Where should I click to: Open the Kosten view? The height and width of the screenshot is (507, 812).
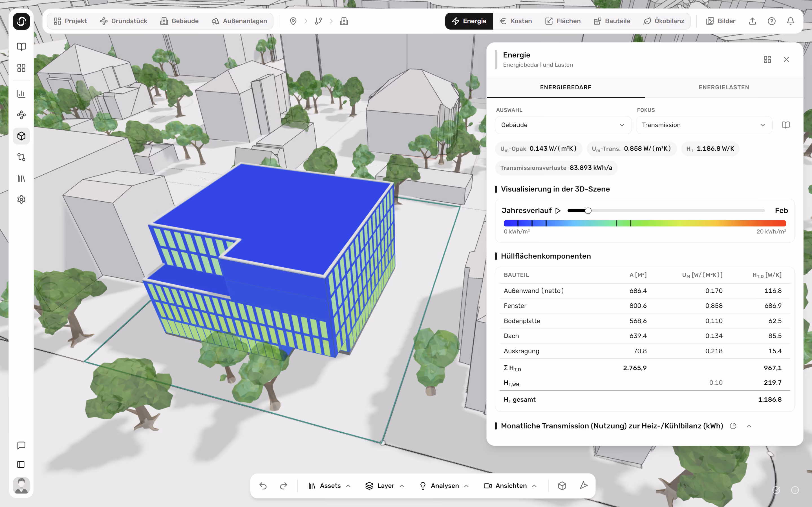point(516,21)
